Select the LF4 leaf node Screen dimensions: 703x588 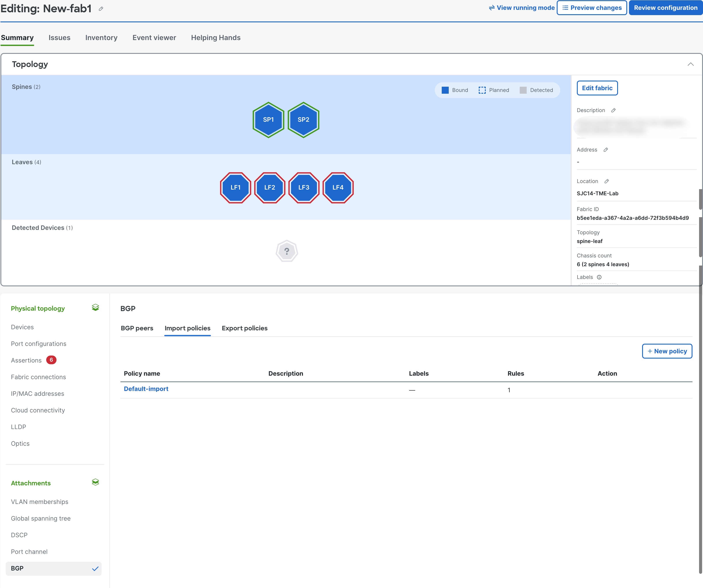coord(338,188)
